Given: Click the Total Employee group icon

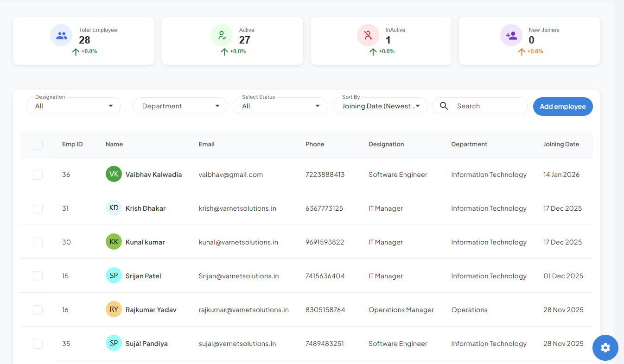Looking at the screenshot, I should click(61, 36).
